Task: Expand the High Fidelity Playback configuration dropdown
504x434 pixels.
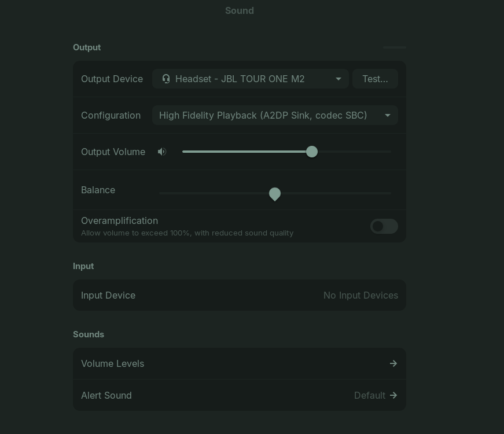Action: point(274,115)
